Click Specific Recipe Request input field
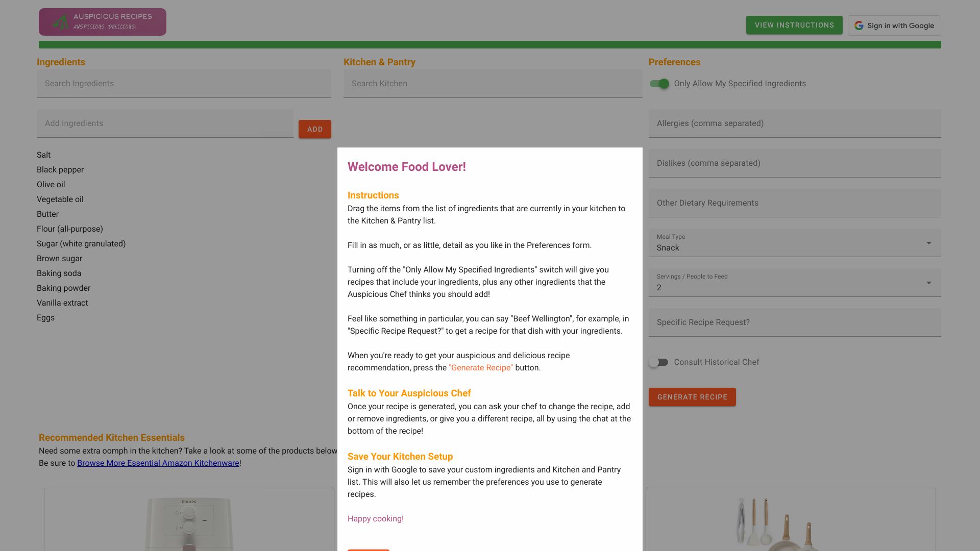The width and height of the screenshot is (980, 551). (x=794, y=322)
